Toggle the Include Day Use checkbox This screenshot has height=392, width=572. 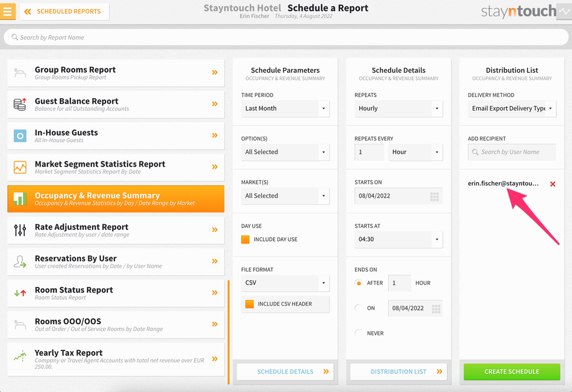[246, 239]
